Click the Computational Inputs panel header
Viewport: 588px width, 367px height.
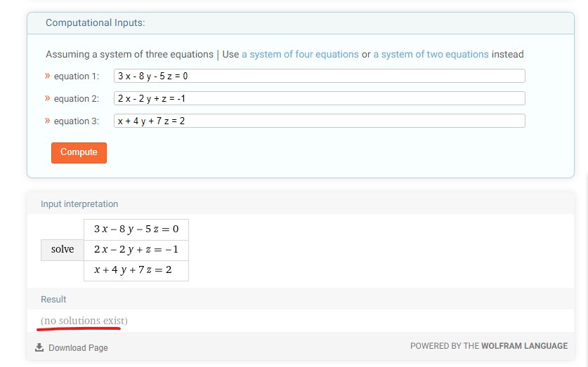click(96, 22)
